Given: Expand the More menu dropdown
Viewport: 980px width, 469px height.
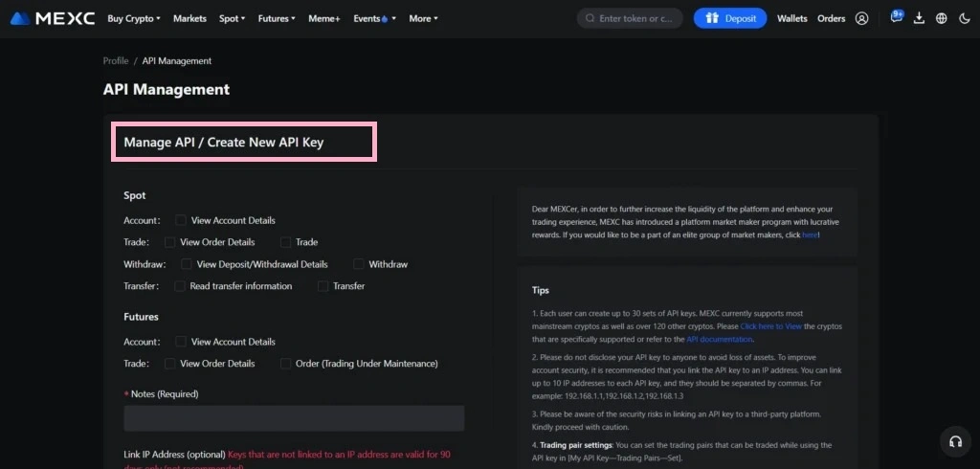Looking at the screenshot, I should click(x=423, y=19).
